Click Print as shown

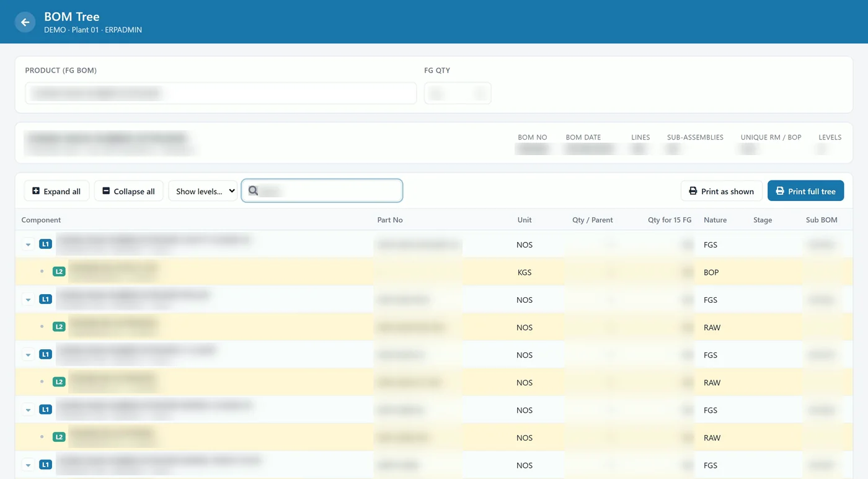click(722, 191)
